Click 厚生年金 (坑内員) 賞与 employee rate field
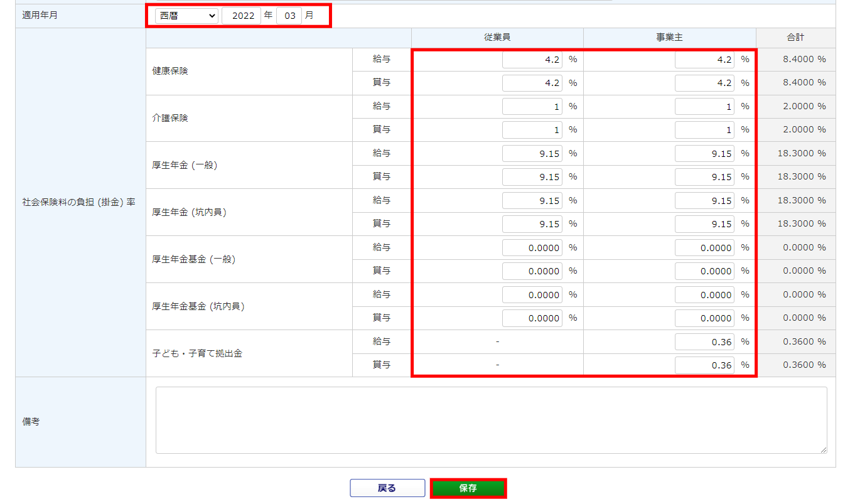The image size is (855, 504). (532, 224)
